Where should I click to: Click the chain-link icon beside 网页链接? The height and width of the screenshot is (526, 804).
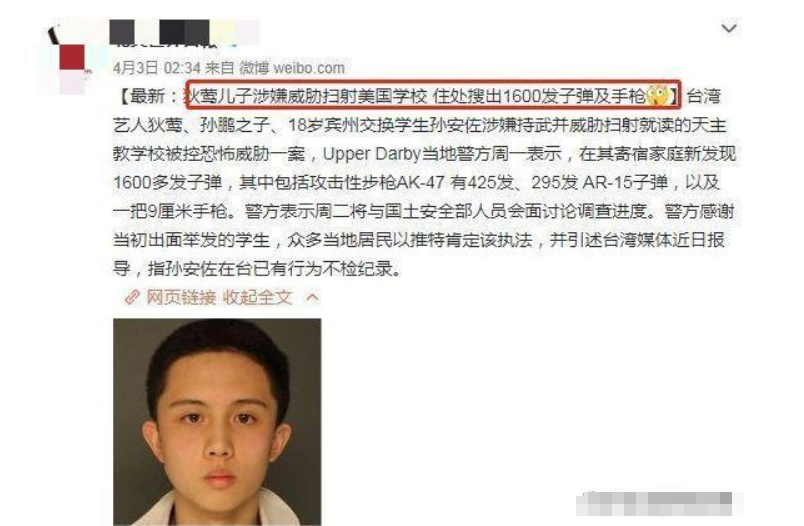(x=132, y=297)
